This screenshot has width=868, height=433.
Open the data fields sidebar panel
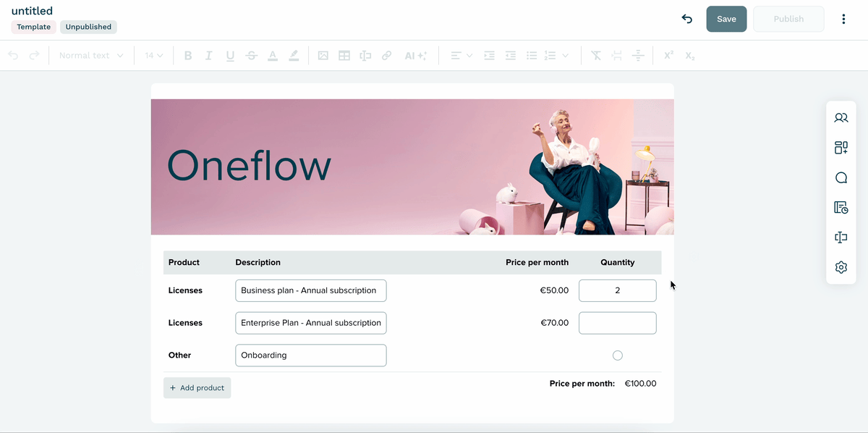(841, 237)
